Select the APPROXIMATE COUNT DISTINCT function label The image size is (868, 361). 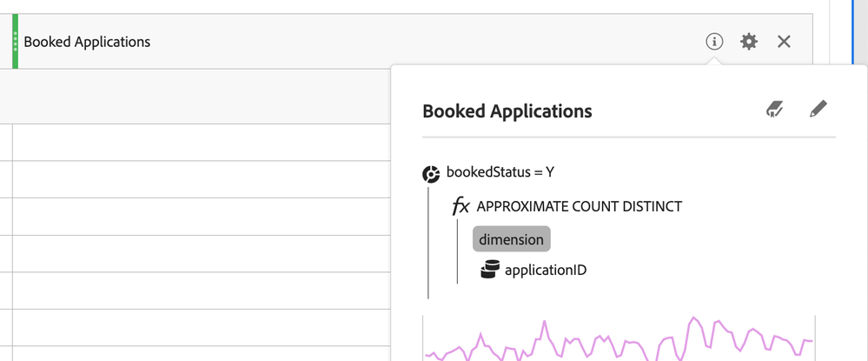coord(580,206)
